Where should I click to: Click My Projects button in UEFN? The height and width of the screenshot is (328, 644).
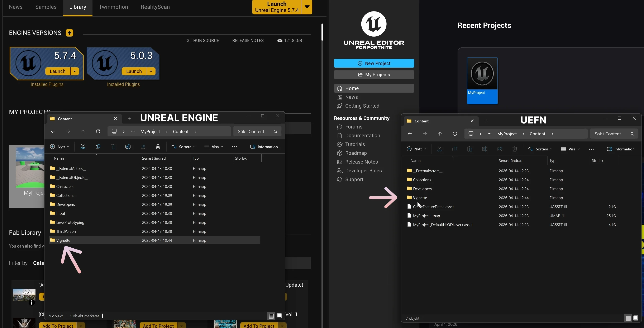374,75
